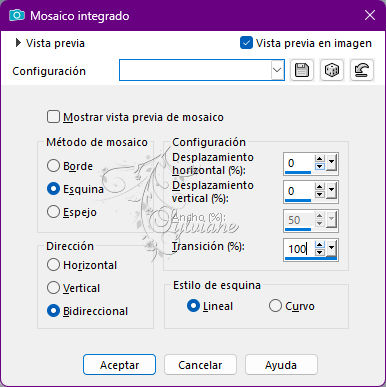Enable Mostrar vista previa de mosaico checkbox
This screenshot has height=387, width=386.
tap(53, 117)
